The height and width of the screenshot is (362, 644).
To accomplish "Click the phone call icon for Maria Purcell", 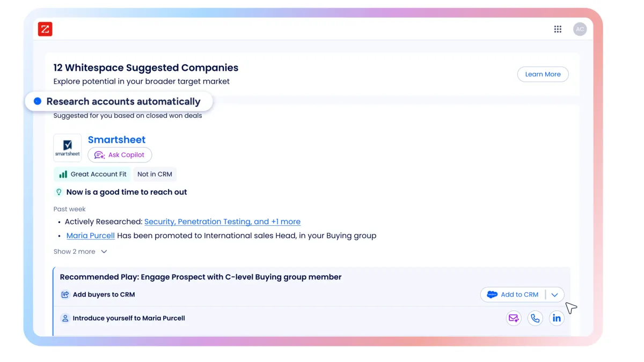I will (535, 318).
